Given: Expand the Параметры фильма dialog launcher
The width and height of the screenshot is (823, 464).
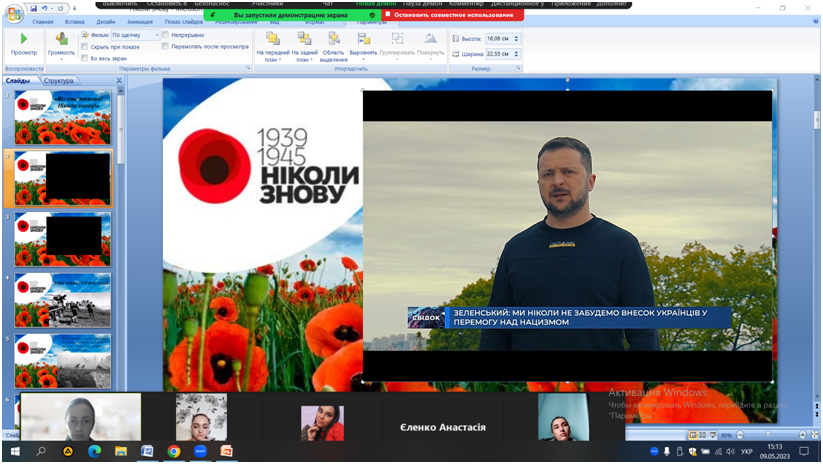Looking at the screenshot, I should [x=248, y=69].
